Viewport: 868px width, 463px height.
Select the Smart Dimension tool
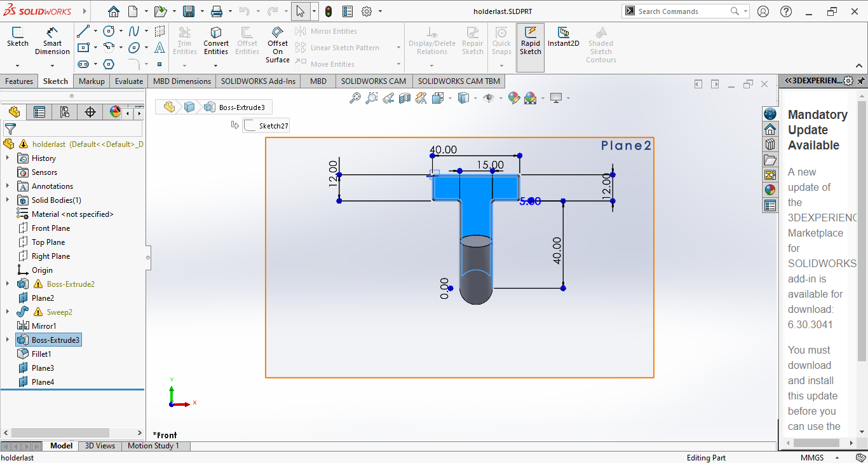point(52,40)
